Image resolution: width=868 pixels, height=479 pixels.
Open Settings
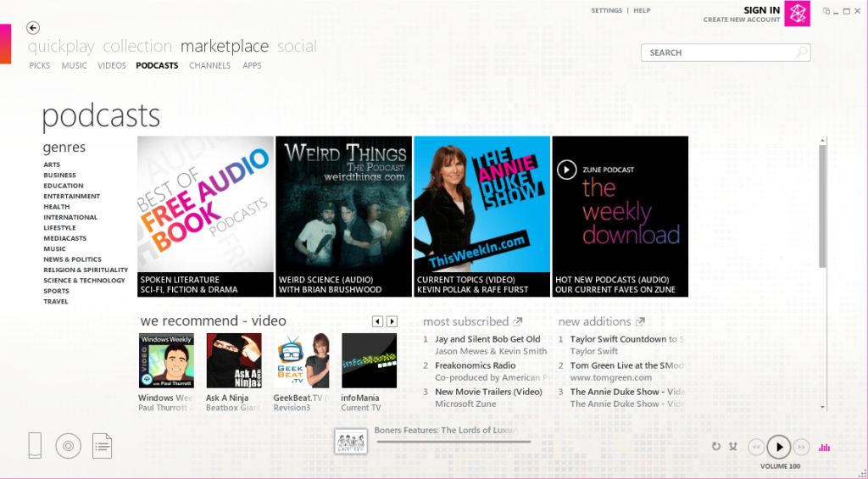click(607, 10)
